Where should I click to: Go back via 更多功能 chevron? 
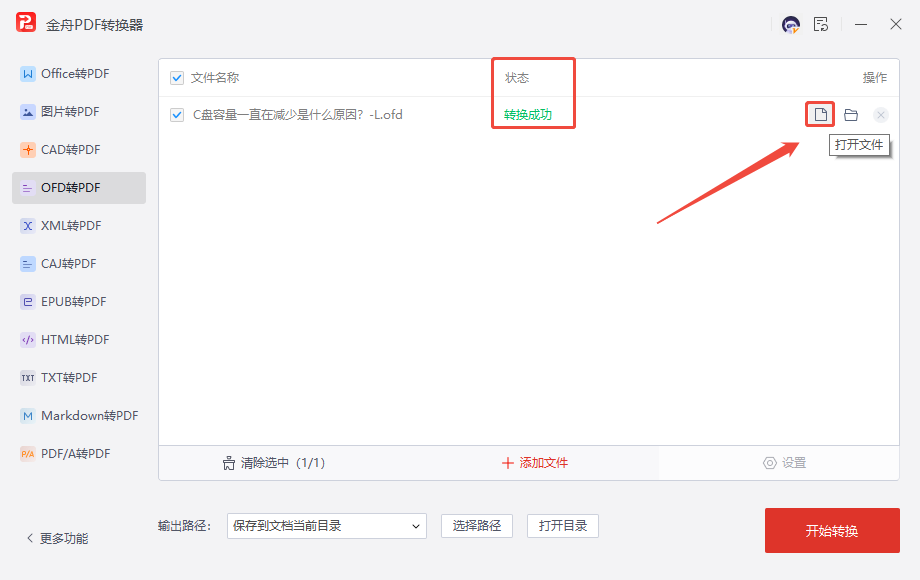[30, 538]
